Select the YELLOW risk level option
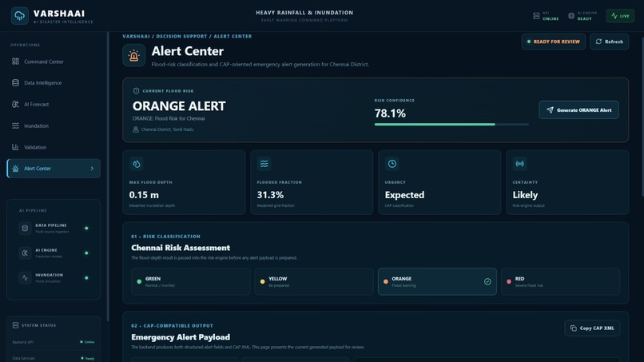Image resolution: width=644 pixels, height=362 pixels. [x=314, y=281]
